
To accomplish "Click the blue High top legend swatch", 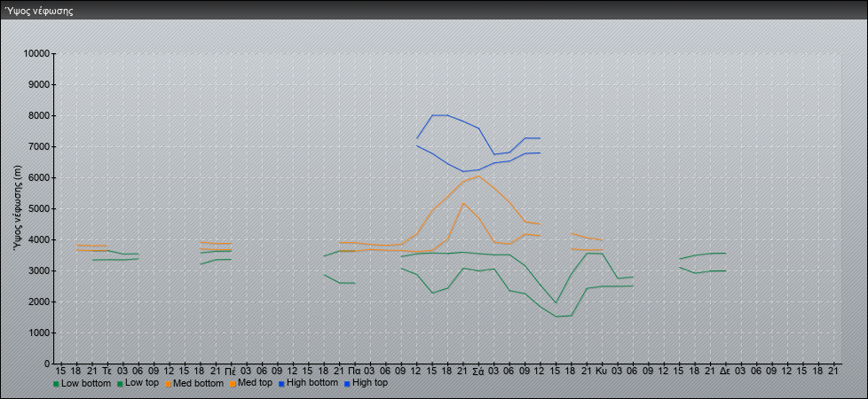I will (x=346, y=384).
